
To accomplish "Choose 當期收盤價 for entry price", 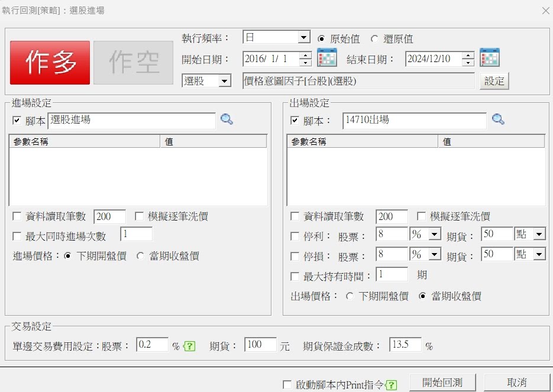I will (x=141, y=256).
